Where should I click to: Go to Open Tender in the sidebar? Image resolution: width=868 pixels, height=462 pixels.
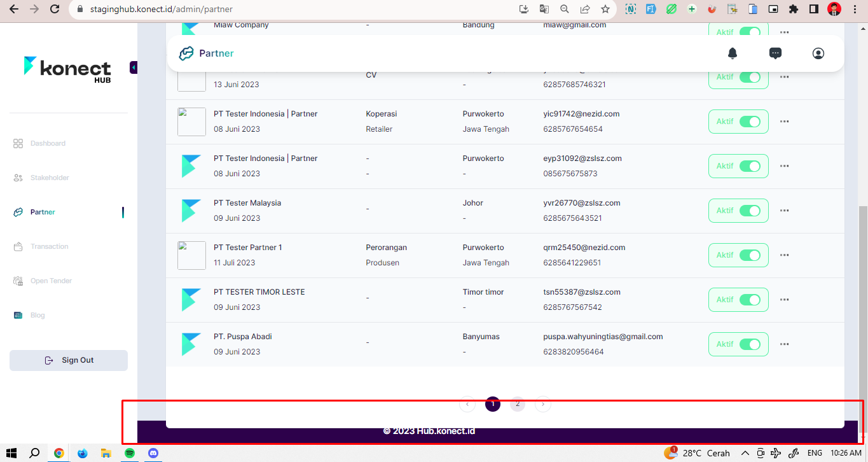(51, 281)
